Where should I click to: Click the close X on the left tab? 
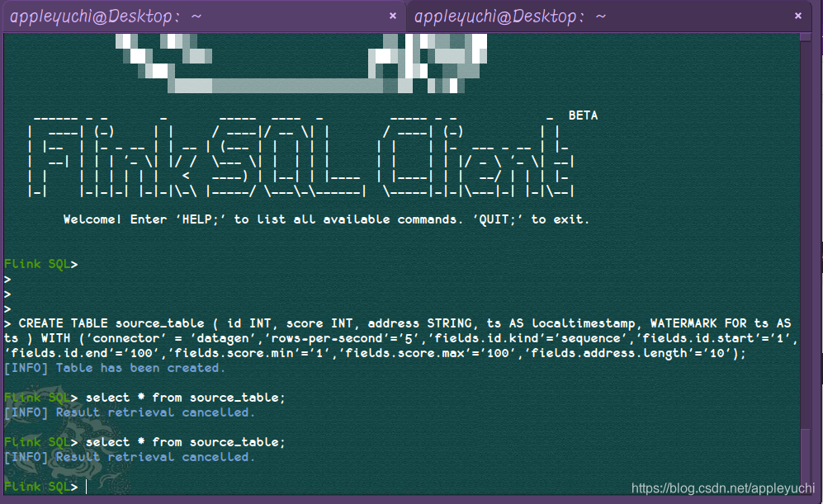coord(393,15)
